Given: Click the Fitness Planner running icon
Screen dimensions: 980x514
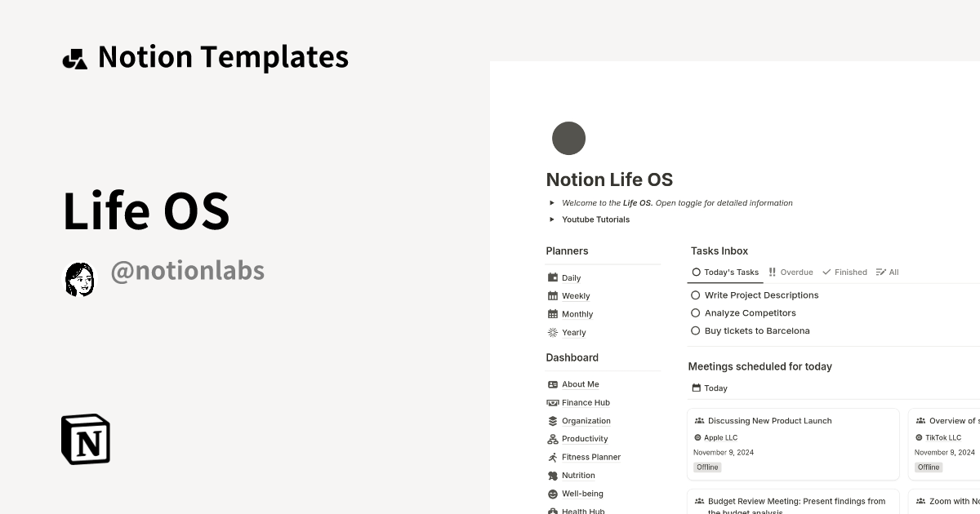Looking at the screenshot, I should coord(553,457).
